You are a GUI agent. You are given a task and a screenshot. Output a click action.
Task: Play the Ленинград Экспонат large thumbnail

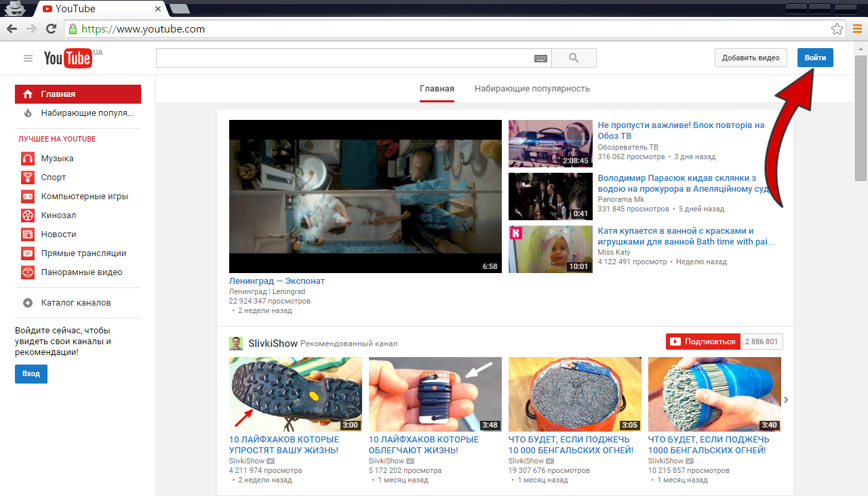click(x=366, y=197)
